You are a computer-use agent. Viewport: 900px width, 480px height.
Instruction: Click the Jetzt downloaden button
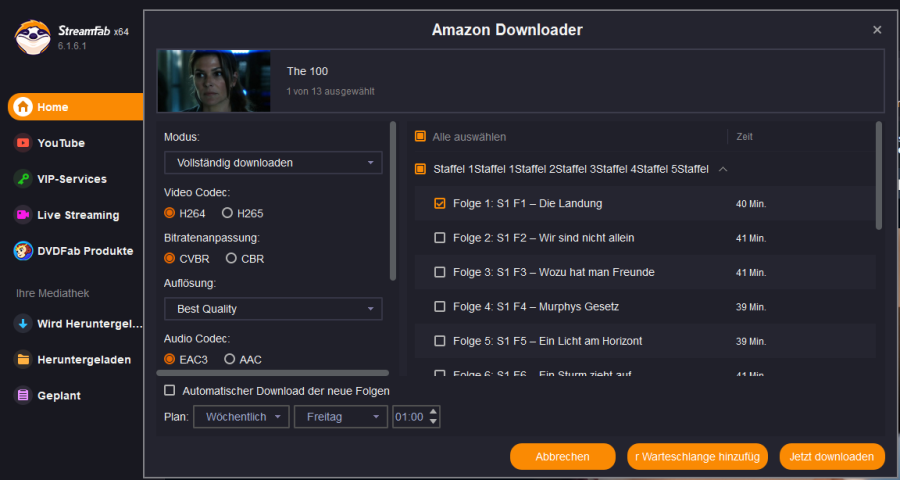coord(832,457)
